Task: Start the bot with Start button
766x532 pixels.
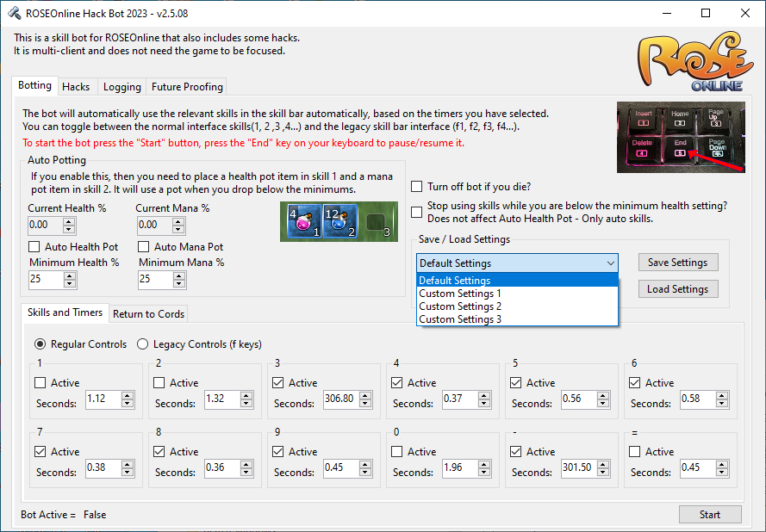Action: click(710, 515)
